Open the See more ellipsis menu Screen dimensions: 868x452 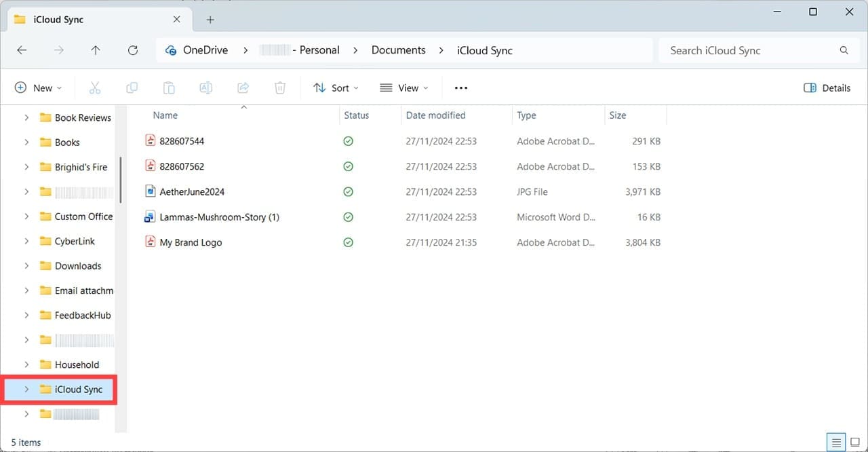(461, 88)
